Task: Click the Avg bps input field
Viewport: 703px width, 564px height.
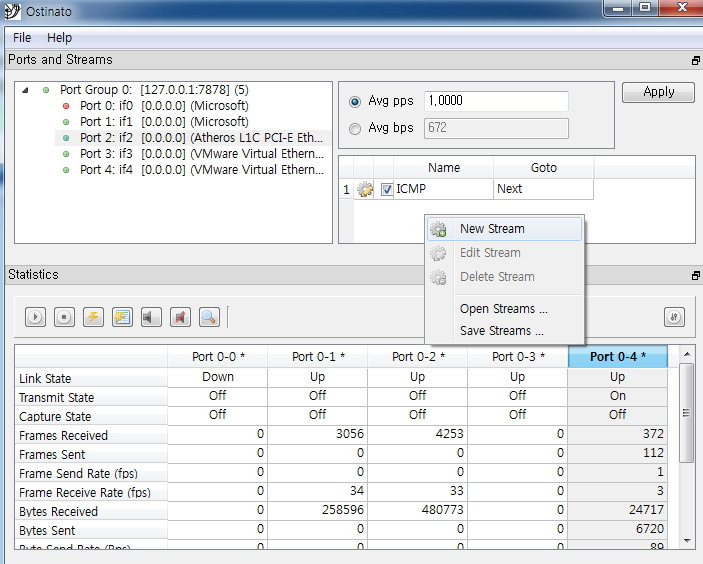Action: pos(496,128)
